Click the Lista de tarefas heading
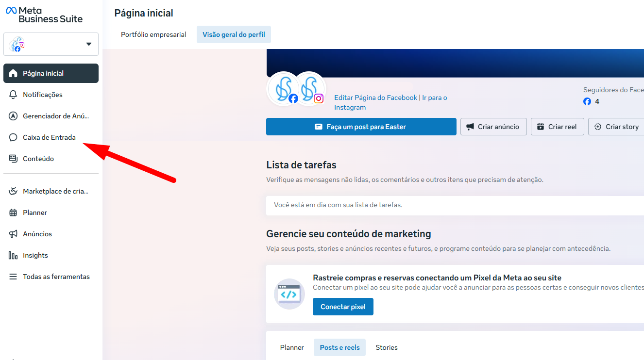644x360 pixels. point(301,165)
